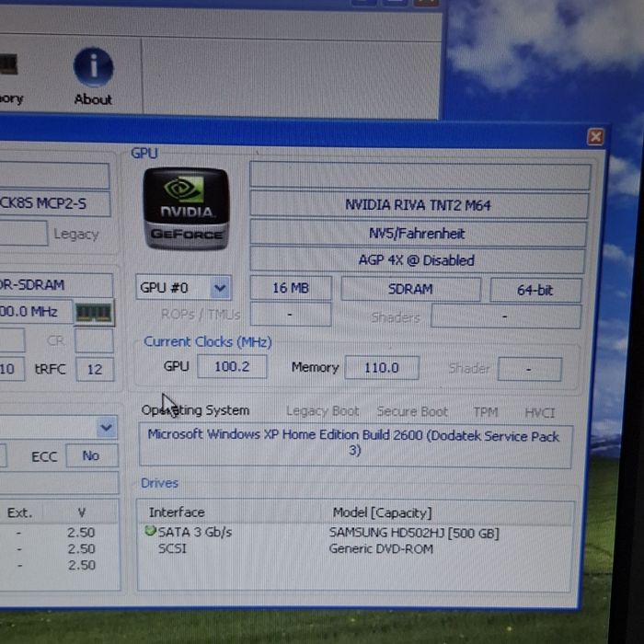Click the Shader clock value field
This screenshot has width=644, height=644.
click(x=529, y=369)
